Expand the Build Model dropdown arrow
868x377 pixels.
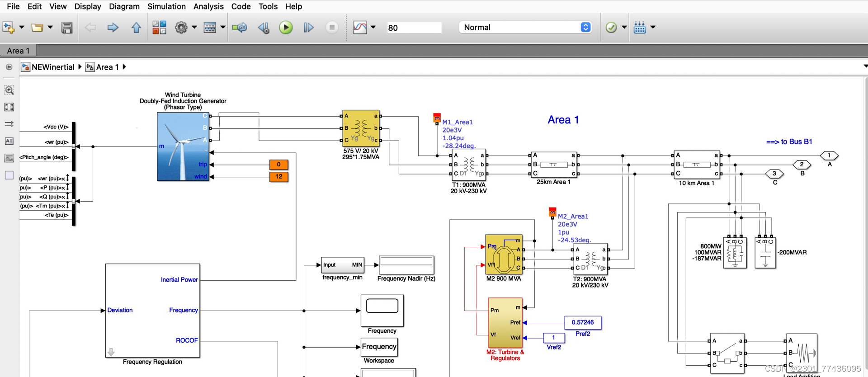(x=653, y=28)
